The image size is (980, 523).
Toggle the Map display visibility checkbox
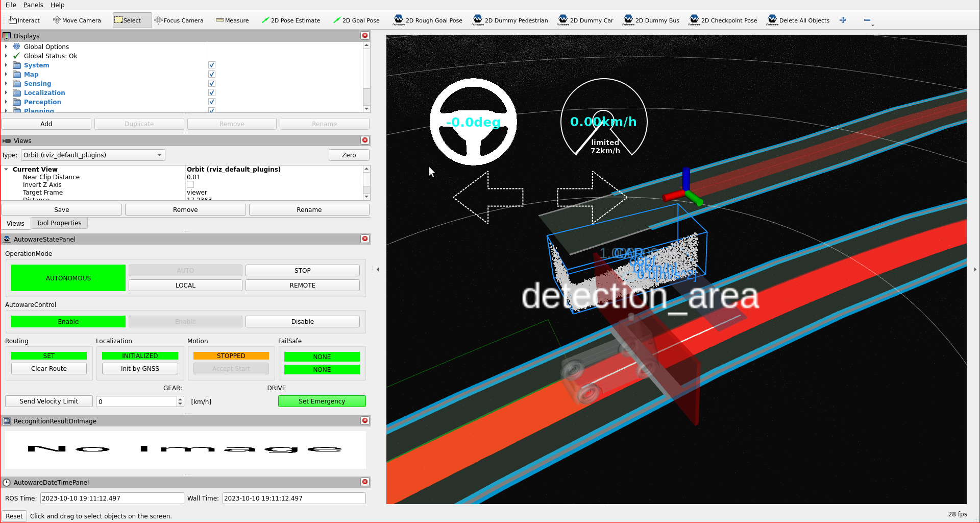coord(211,74)
